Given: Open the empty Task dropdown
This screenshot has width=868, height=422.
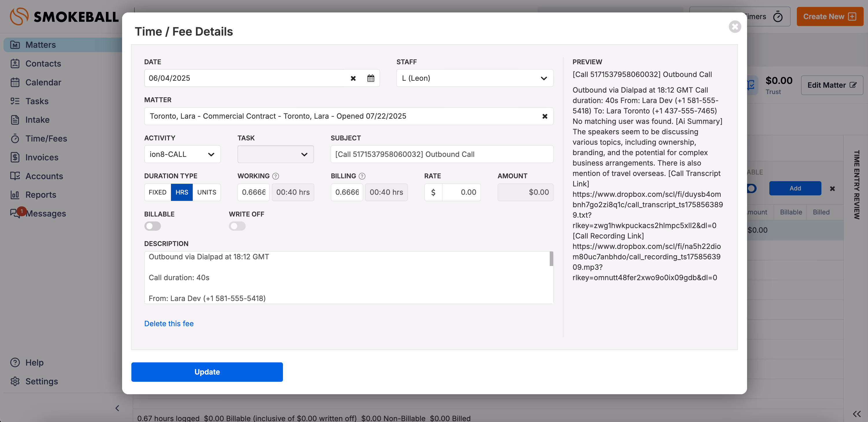Looking at the screenshot, I should [x=275, y=154].
